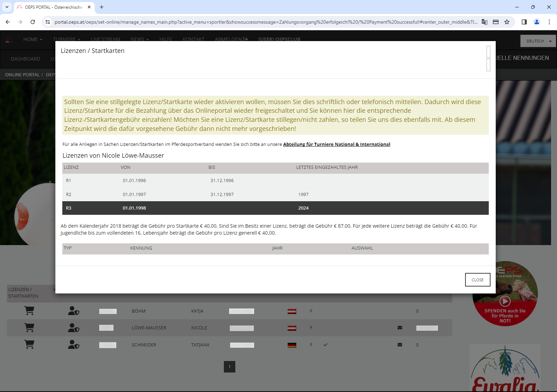Screen dimensions: 557x392
Task: Expand the NEWS menu
Action: coord(140,39)
